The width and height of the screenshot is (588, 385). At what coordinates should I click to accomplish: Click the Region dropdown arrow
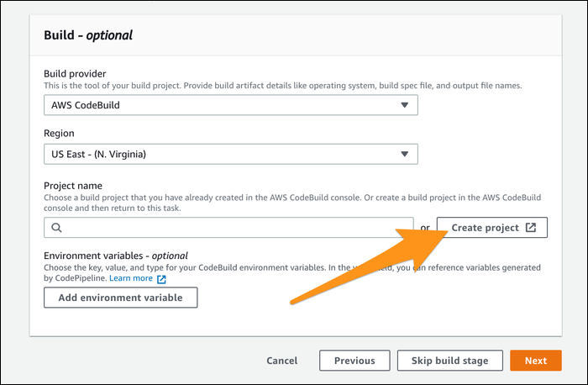coord(404,154)
